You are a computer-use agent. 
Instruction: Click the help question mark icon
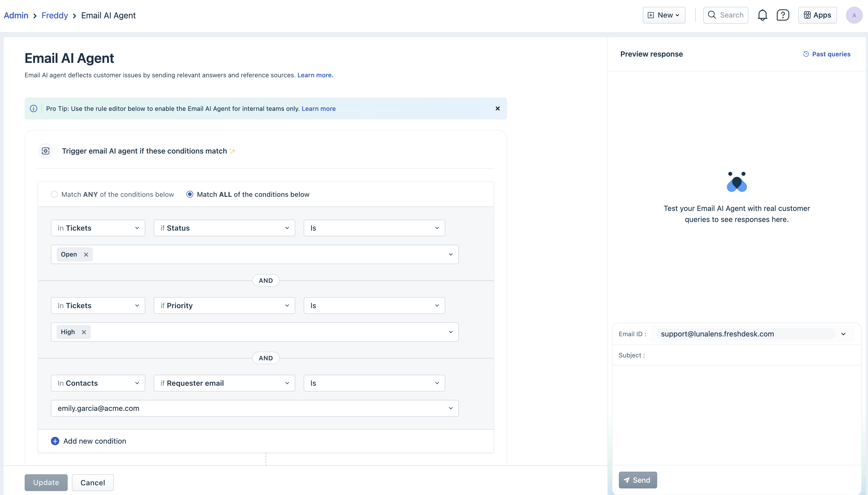click(783, 15)
